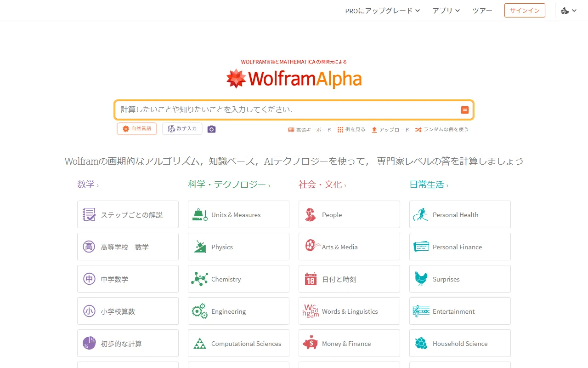Click the Surprises chicken icon

click(420, 279)
